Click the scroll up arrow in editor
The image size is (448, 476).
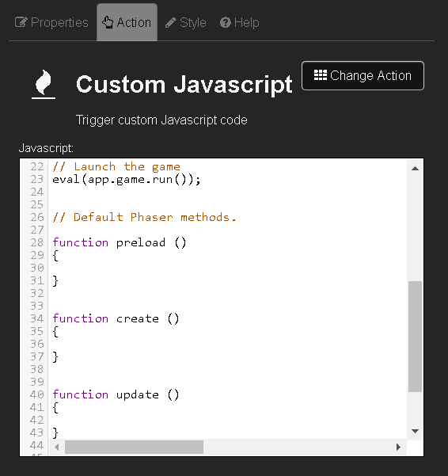pos(415,169)
